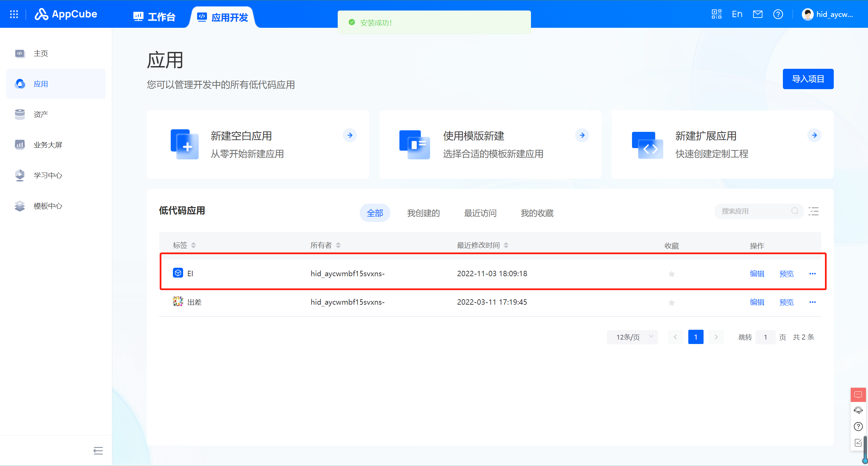
Task: Select 业务大屏 in the left sidebar
Action: [47, 145]
